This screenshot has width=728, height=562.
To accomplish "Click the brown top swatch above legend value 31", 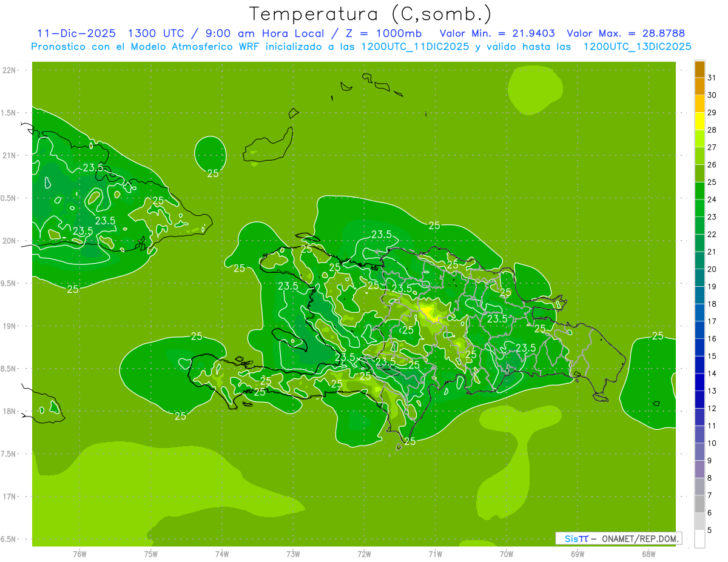I will coord(699,69).
